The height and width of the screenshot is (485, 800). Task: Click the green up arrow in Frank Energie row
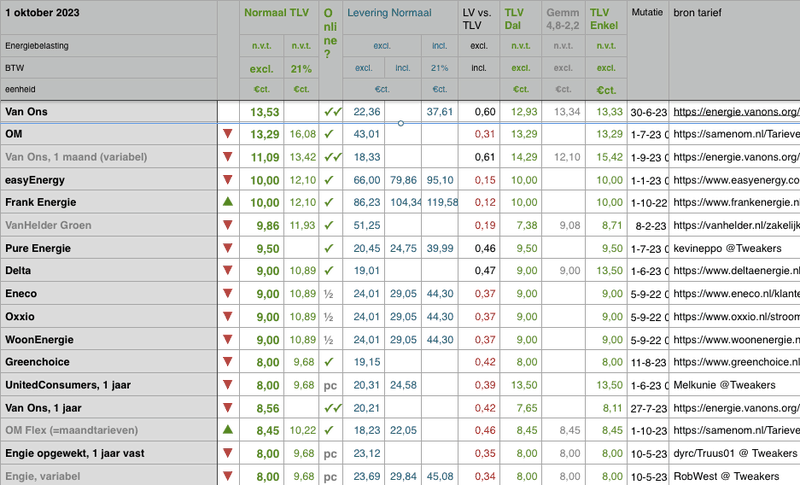point(228,201)
